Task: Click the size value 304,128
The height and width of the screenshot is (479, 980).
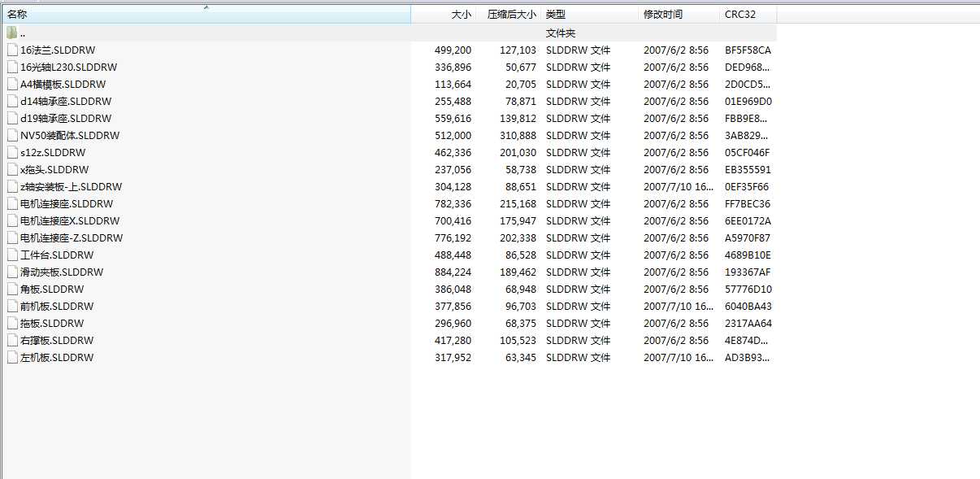Action: [x=453, y=186]
